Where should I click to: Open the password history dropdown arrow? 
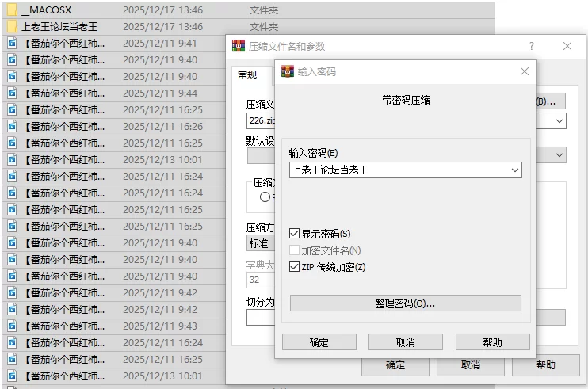point(515,170)
